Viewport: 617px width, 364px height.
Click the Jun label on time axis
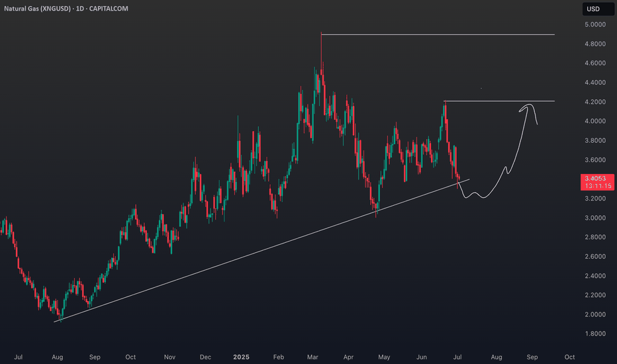coord(422,357)
